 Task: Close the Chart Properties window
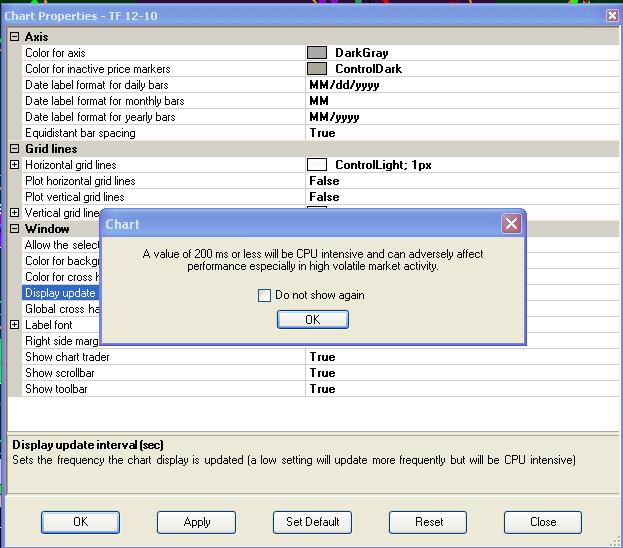tap(612, 15)
